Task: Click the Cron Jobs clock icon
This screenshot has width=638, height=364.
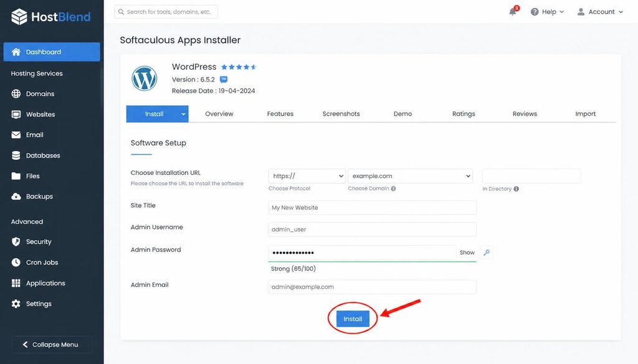Action: pyautogui.click(x=16, y=262)
